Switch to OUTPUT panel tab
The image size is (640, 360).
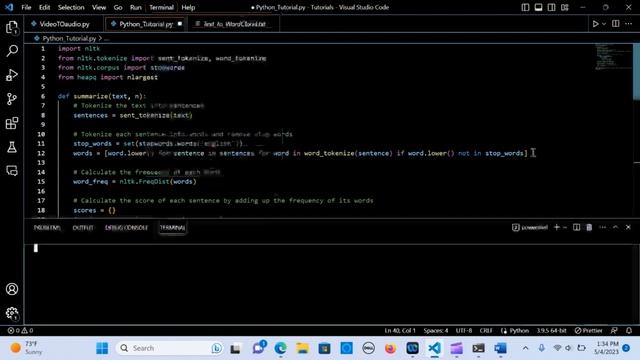(x=83, y=228)
